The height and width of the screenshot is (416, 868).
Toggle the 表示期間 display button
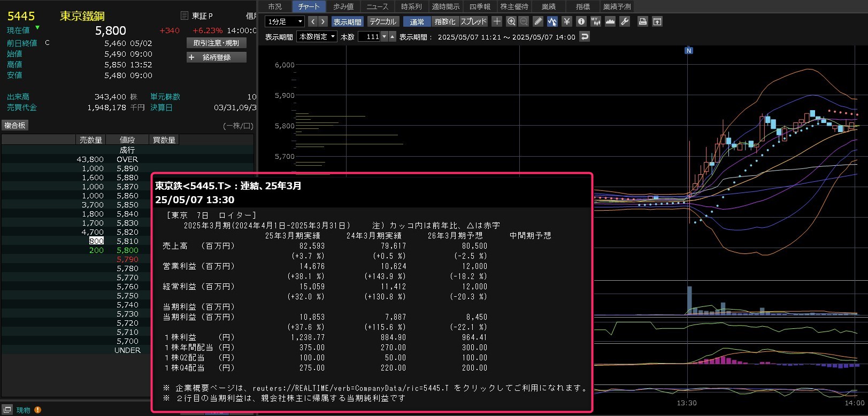pyautogui.click(x=348, y=21)
